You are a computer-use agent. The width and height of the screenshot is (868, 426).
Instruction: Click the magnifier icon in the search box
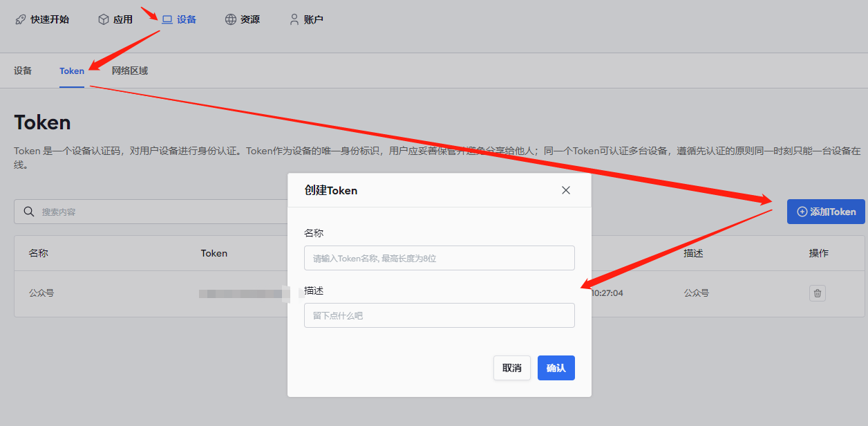[x=29, y=212]
